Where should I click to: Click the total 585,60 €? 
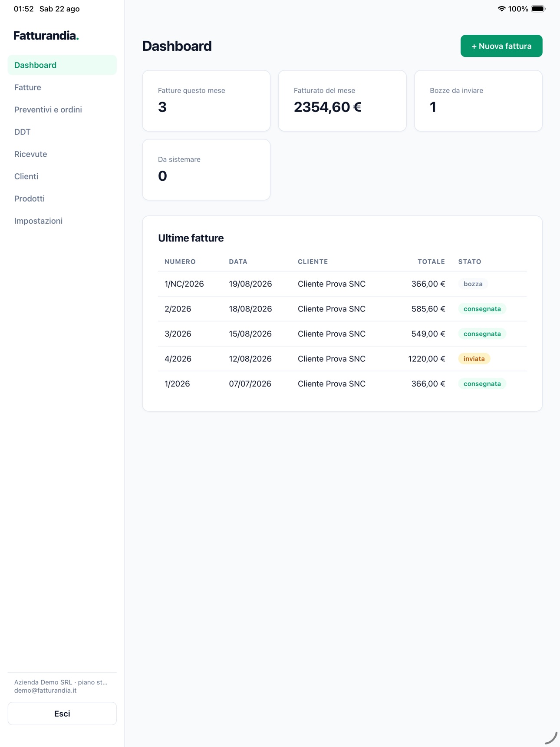click(428, 309)
